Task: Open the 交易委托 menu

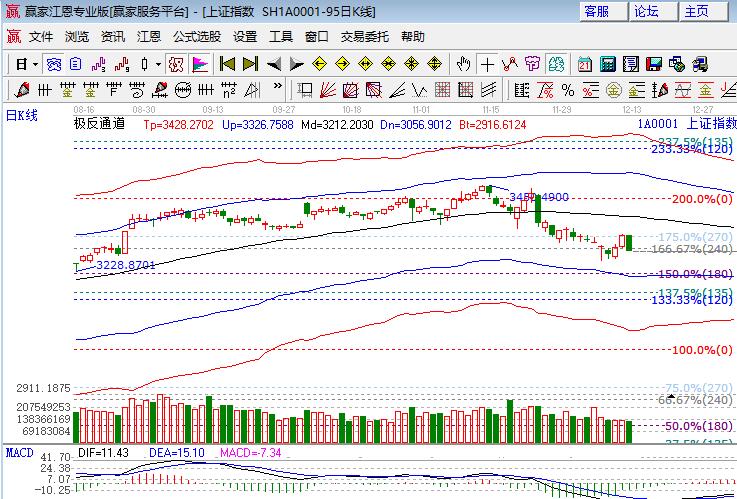Action: 365,37
